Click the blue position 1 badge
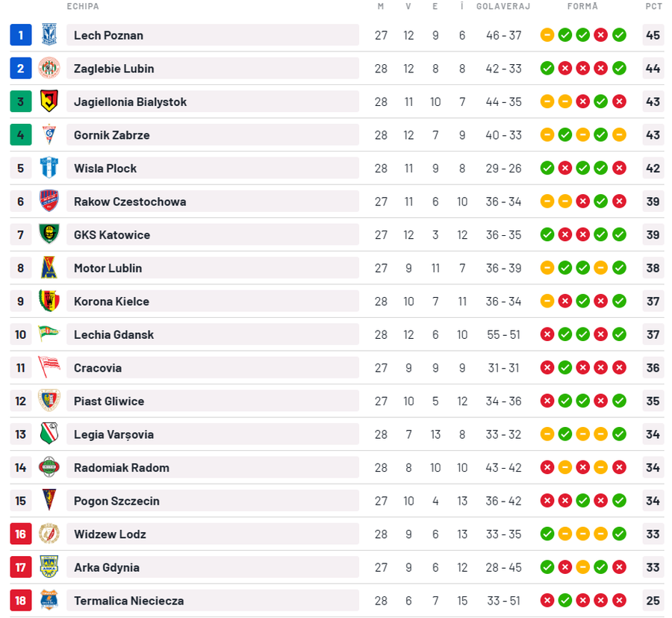This screenshot has height=618, width=672. click(x=21, y=35)
